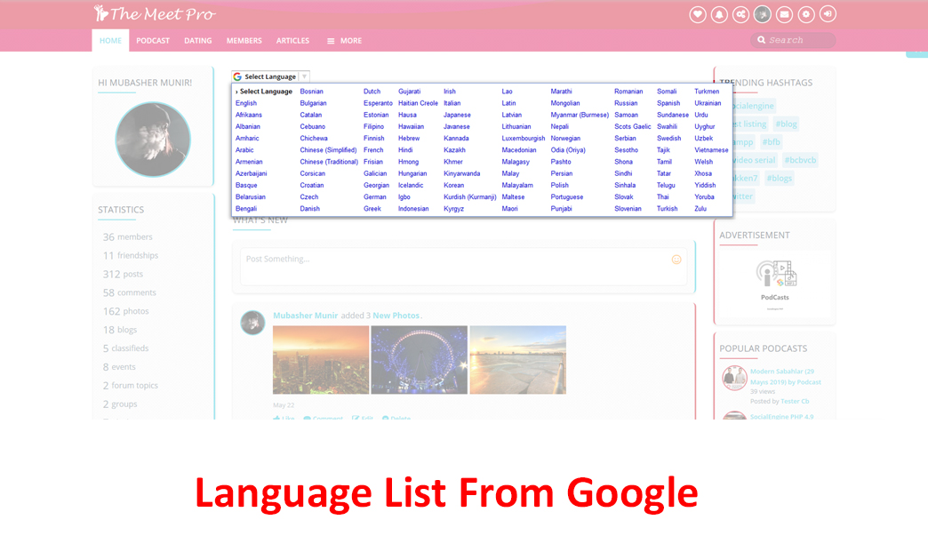Go to the Dating tab
Image resolution: width=928 pixels, height=560 pixels.
197,41
